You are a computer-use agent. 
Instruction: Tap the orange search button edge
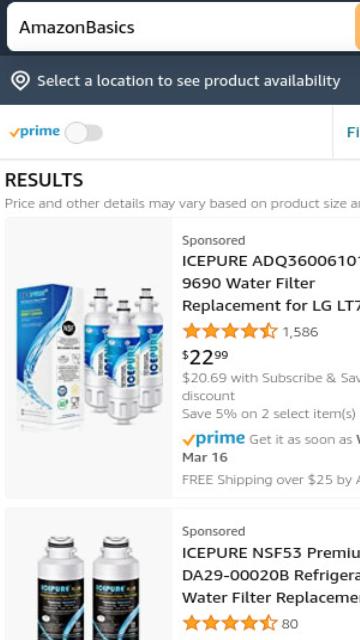[358, 27]
